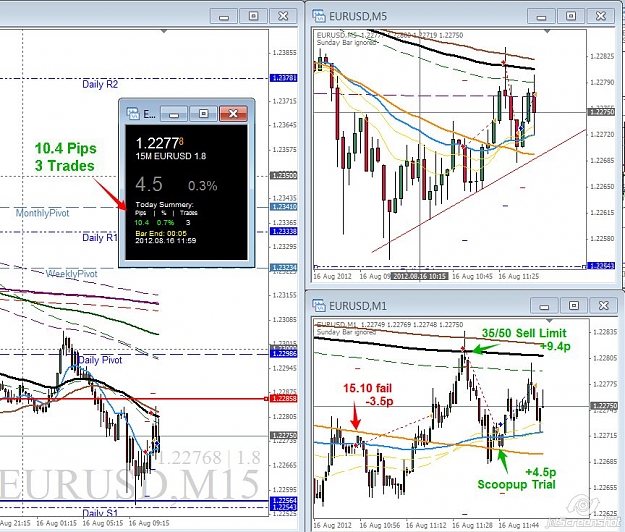This screenshot has width=625, height=532.
Task: Click the 16 Aug 10:45 time label on M5 chart
Action: coord(472,276)
